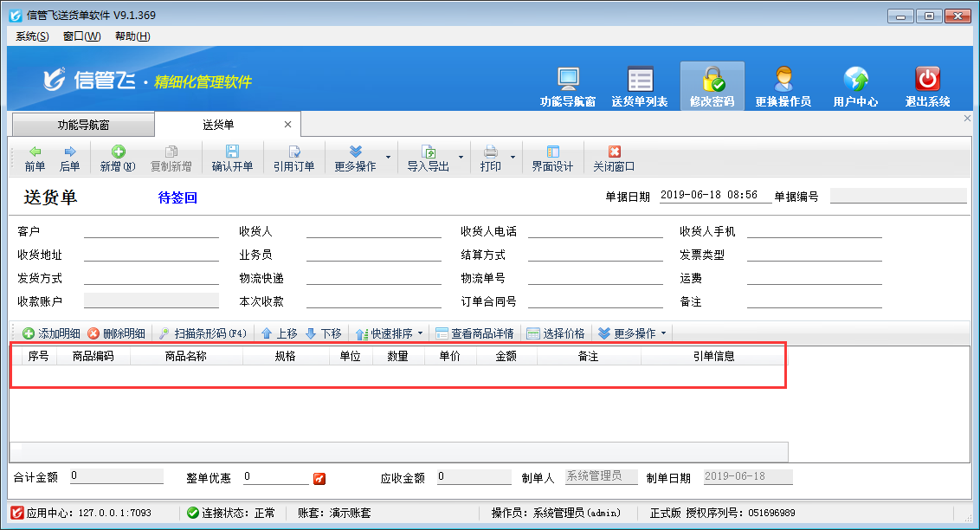980x530 pixels.
Task: Click the 删除明细 button
Action: 116,333
